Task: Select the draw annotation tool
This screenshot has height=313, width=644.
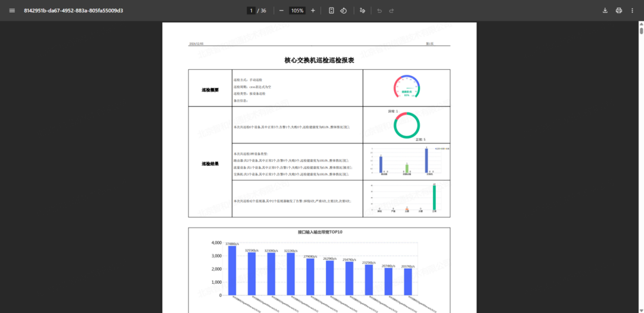Action: click(x=362, y=11)
